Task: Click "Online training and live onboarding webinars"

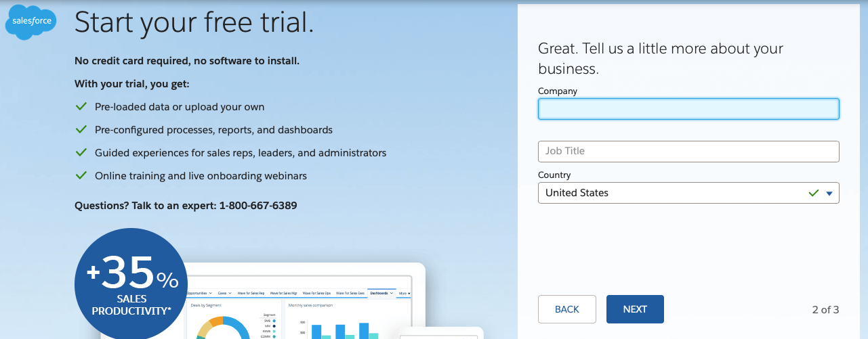Action: pos(201,176)
